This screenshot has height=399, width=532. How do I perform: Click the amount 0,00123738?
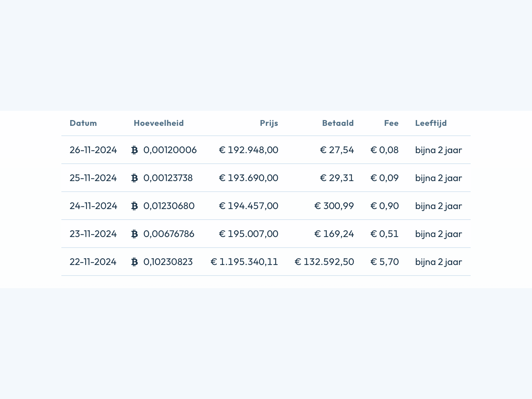[x=168, y=178]
